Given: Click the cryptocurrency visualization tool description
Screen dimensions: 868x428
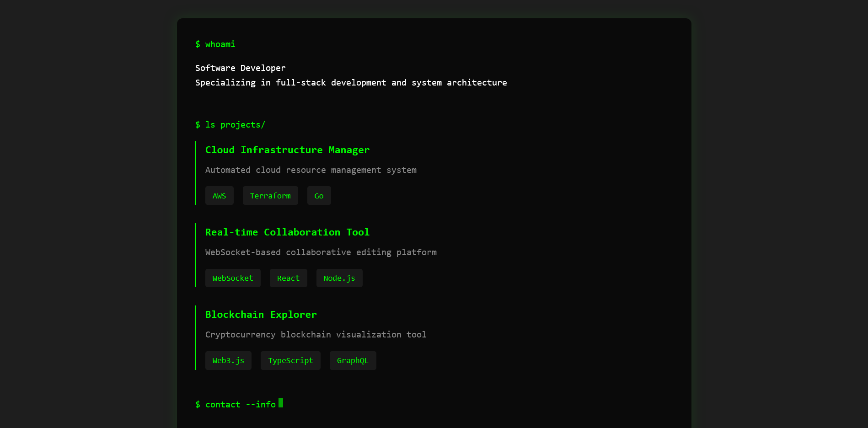Looking at the screenshot, I should 316,334.
